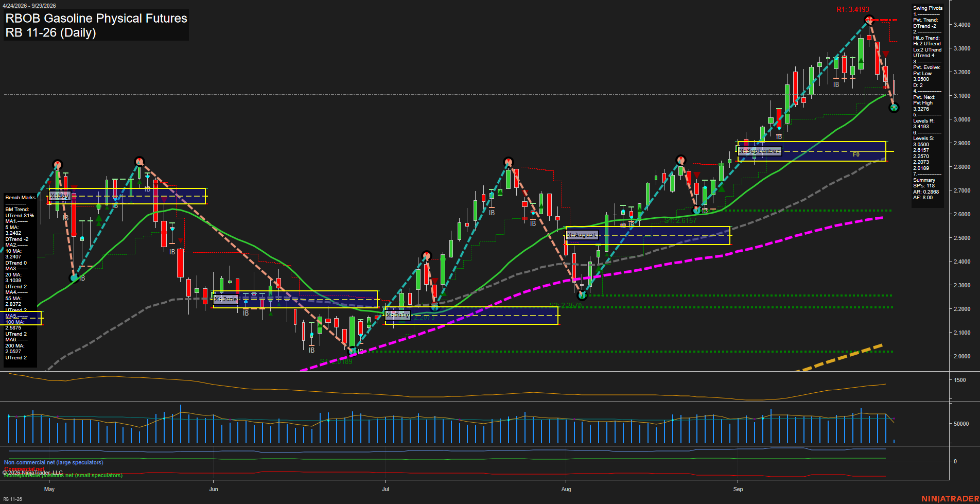Click the Jun label on the time axis
This screenshot has width=980, height=504.
coord(214,489)
